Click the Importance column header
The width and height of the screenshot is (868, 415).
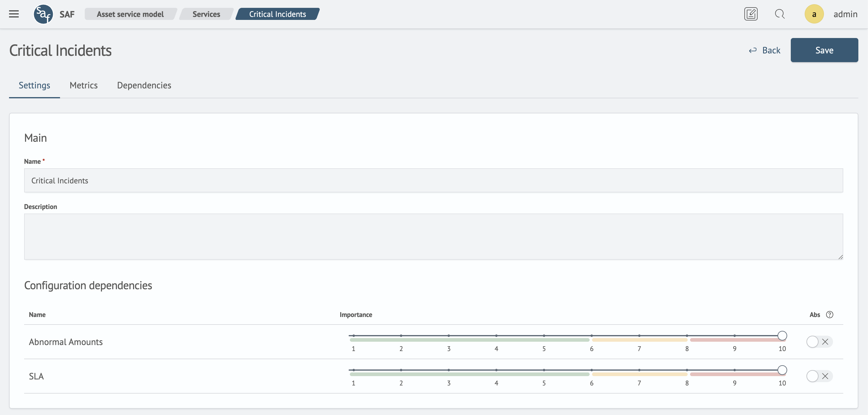point(356,314)
